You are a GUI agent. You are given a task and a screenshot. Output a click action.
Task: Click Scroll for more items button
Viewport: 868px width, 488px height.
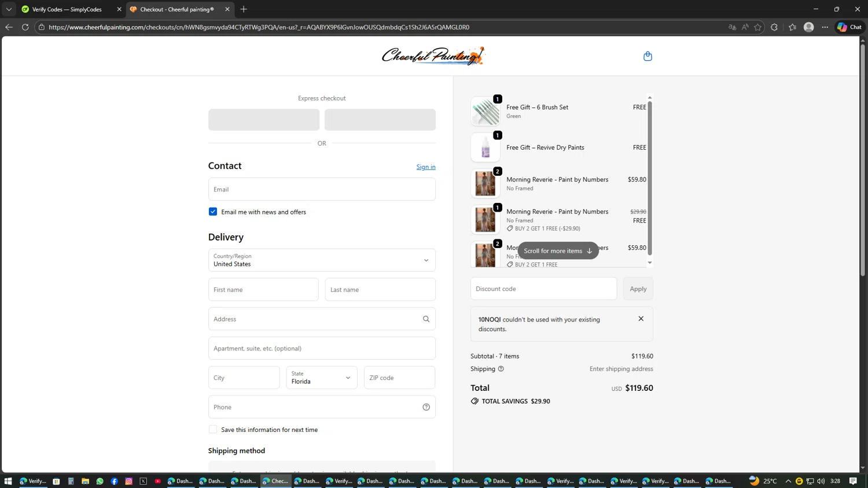click(558, 251)
